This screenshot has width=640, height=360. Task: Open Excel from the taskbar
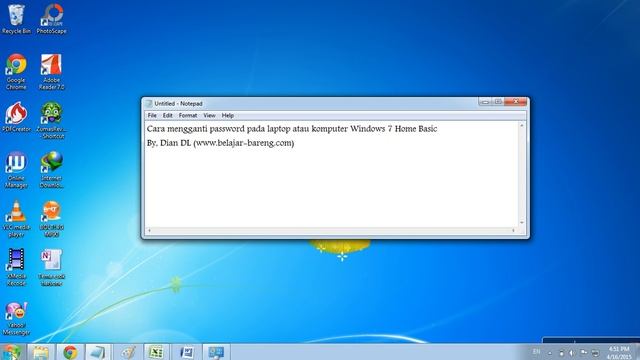[156, 352]
